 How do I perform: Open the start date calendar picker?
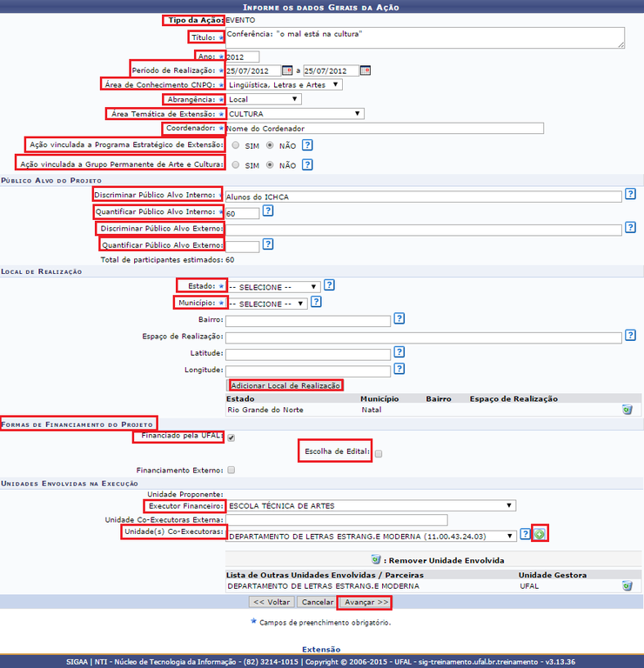(287, 70)
